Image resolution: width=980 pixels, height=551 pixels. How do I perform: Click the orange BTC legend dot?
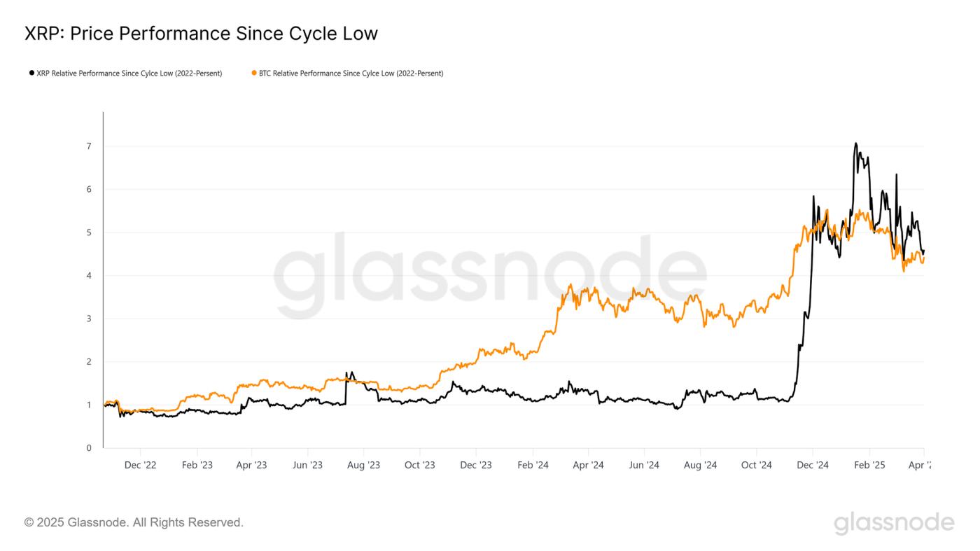(x=254, y=73)
